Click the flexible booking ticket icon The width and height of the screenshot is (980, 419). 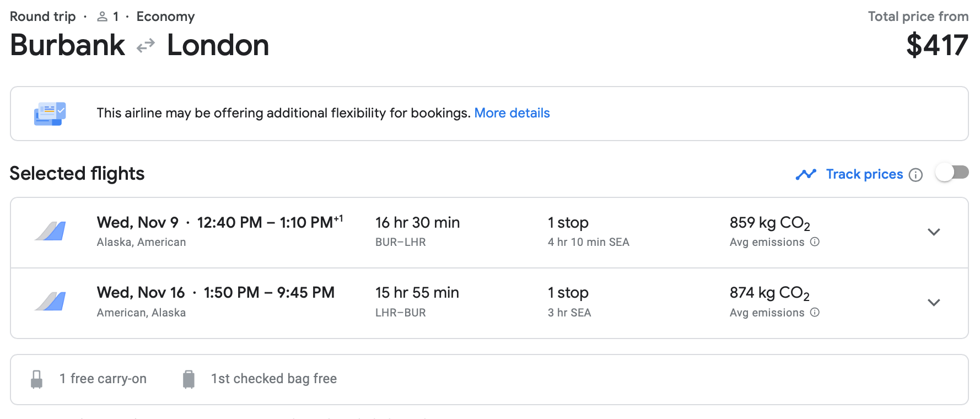tap(50, 114)
